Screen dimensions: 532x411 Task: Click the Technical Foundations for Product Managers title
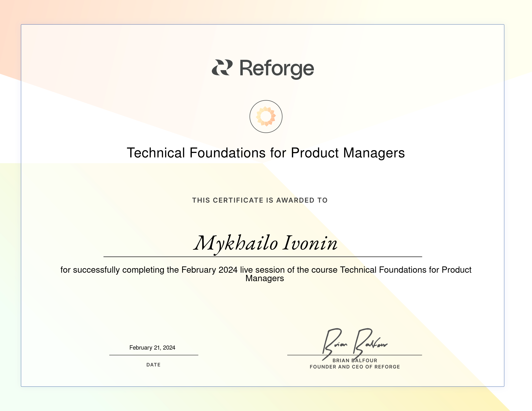tap(266, 153)
